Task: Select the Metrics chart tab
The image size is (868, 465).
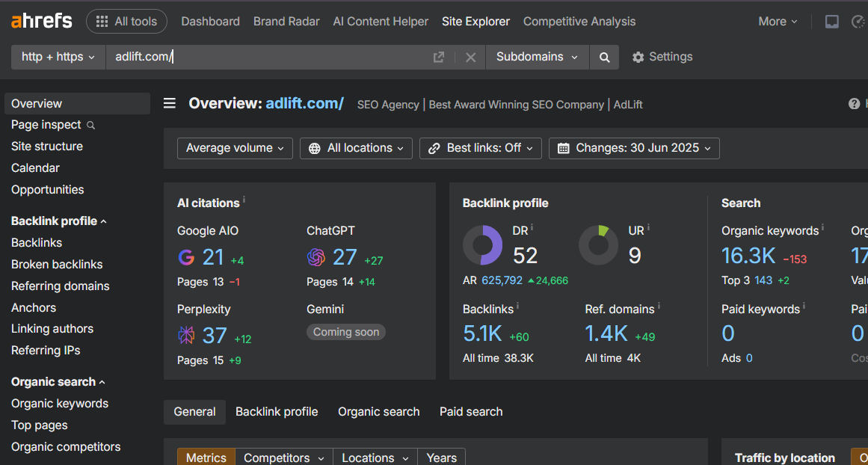Action: 206,458
